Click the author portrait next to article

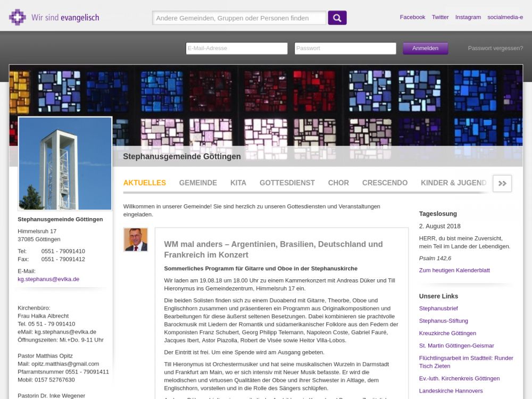(x=135, y=239)
